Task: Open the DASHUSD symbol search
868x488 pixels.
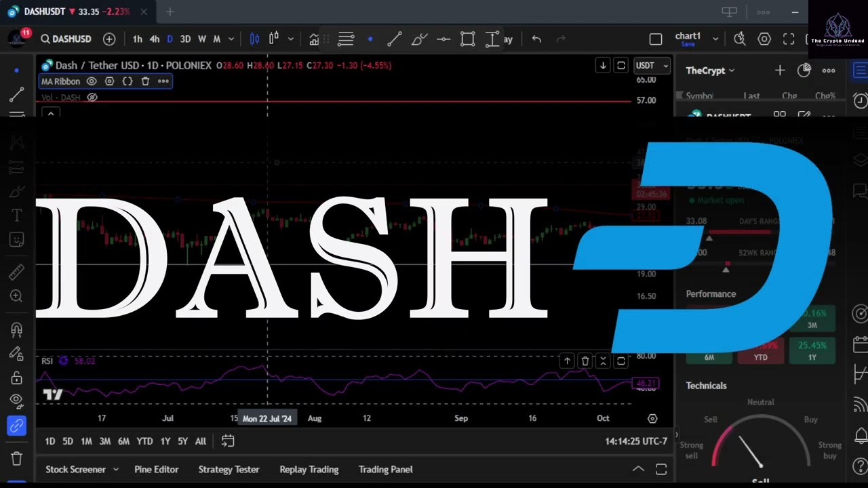Action: (x=66, y=39)
